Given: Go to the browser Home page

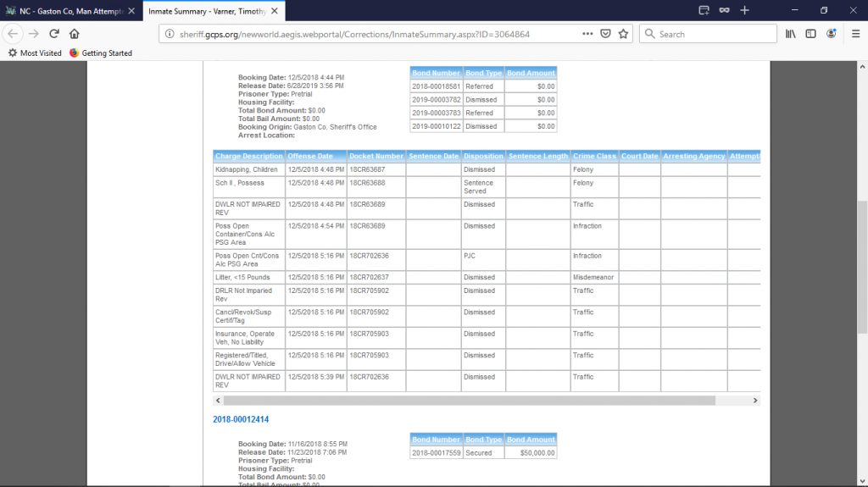Looking at the screenshot, I should [x=75, y=34].
